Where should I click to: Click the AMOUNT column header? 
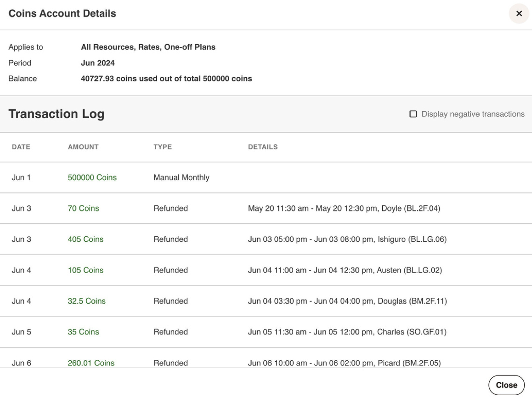point(83,147)
